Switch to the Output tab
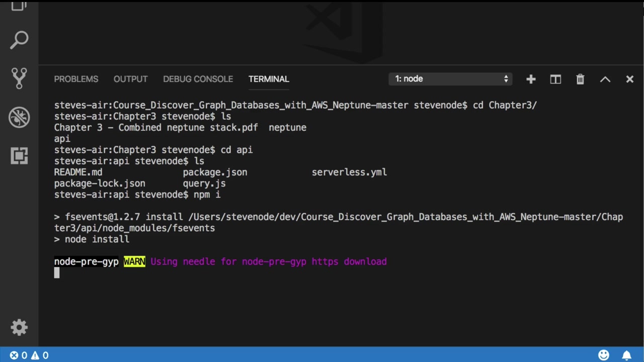This screenshot has width=644, height=362. click(x=130, y=79)
